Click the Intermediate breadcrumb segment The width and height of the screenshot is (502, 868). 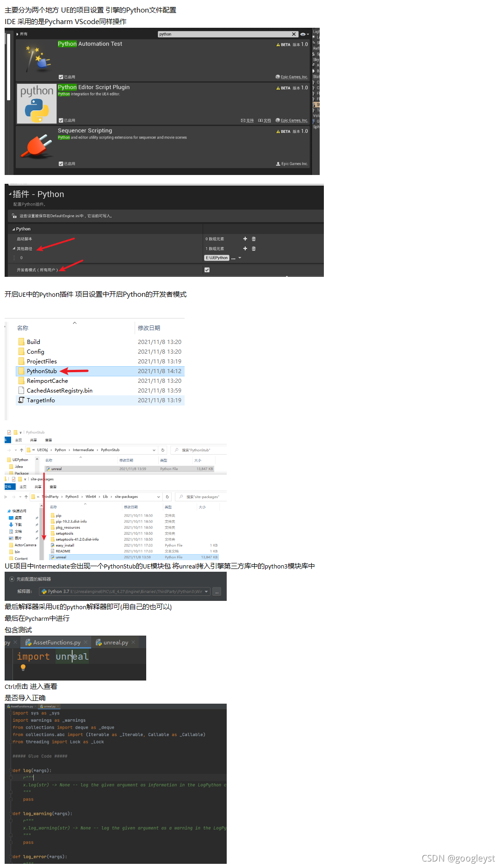(83, 450)
